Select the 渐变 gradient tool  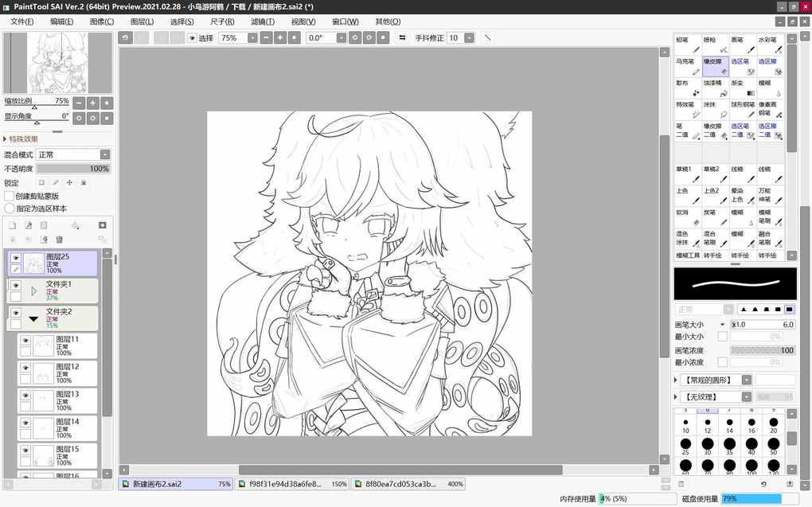click(742, 88)
